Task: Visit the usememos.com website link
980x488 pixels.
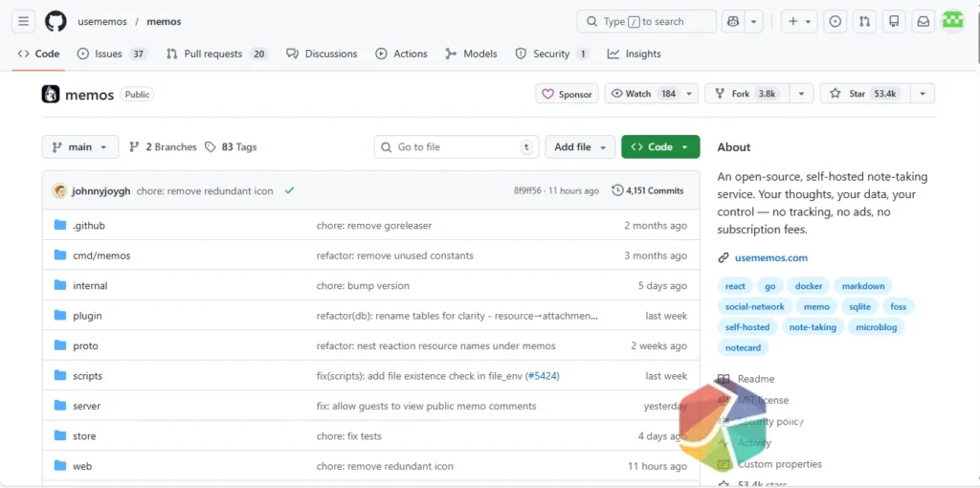Action: (x=770, y=257)
